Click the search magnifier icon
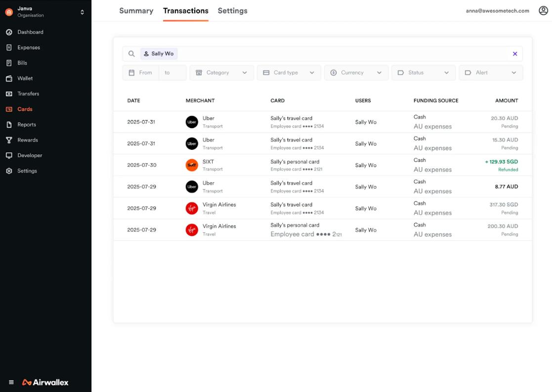552x392 pixels. click(131, 54)
